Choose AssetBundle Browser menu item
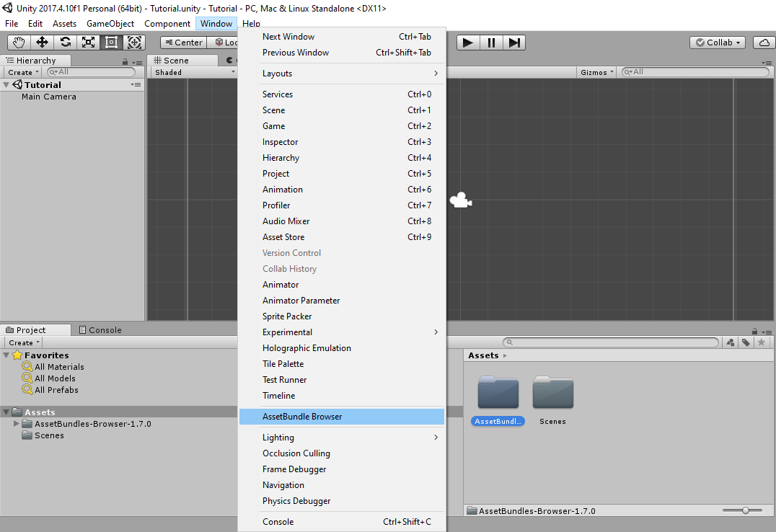 click(x=341, y=417)
